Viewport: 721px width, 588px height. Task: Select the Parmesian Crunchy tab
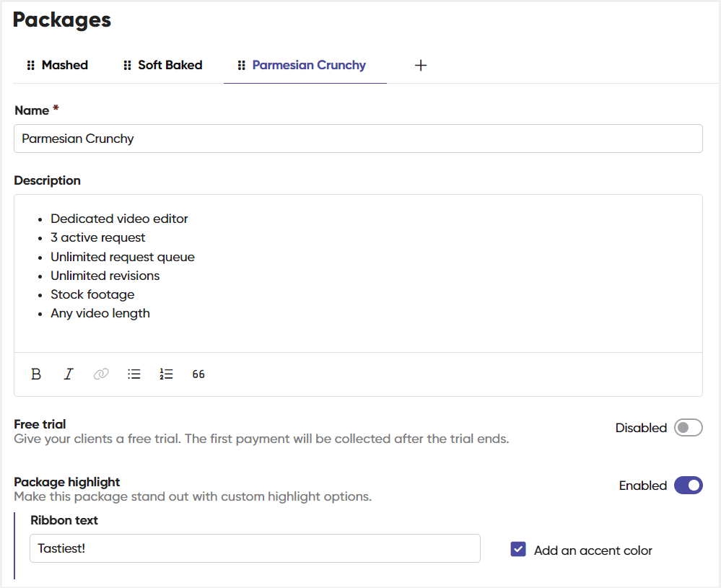point(309,65)
